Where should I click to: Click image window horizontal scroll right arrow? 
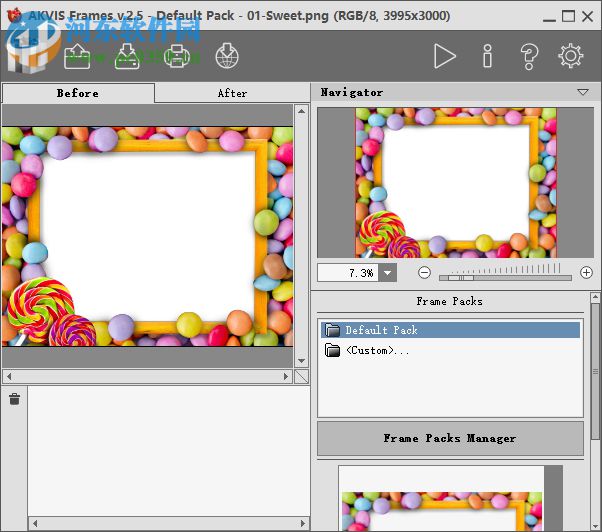pyautogui.click(x=286, y=377)
